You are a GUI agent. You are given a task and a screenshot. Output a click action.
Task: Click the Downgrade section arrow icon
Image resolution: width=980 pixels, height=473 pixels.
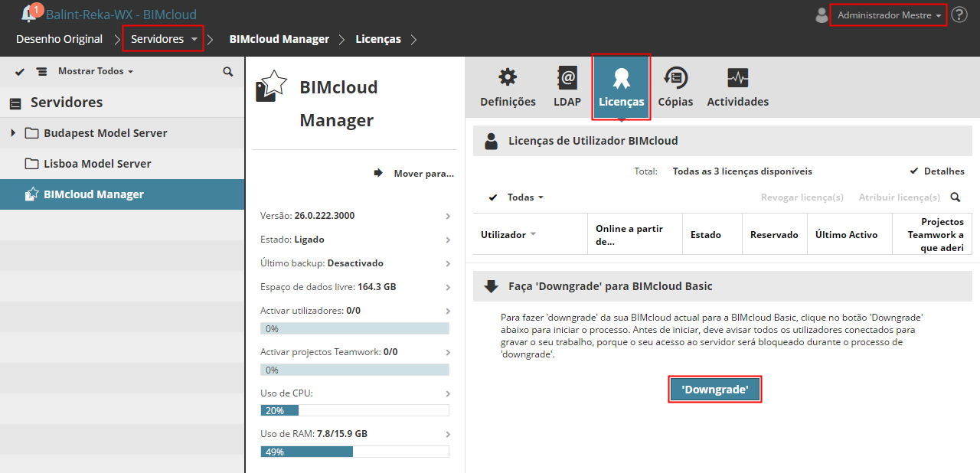tap(492, 286)
